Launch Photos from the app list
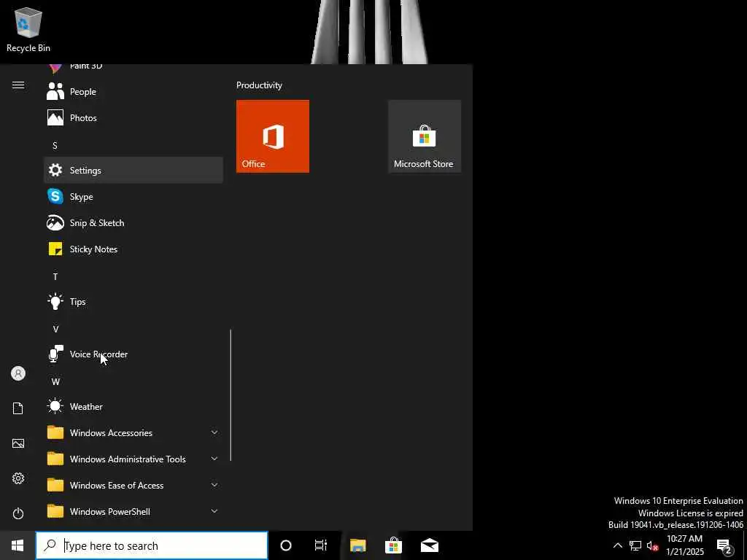The height and width of the screenshot is (560, 747). [x=133, y=117]
